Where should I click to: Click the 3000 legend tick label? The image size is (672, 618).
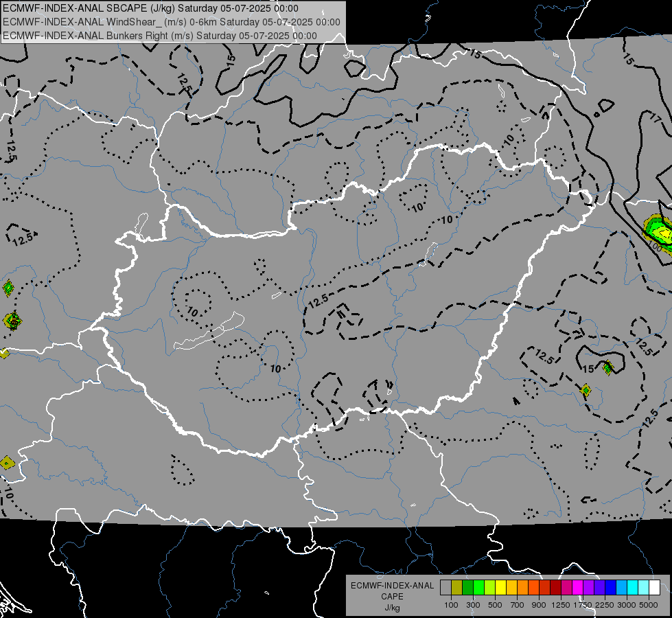627,605
